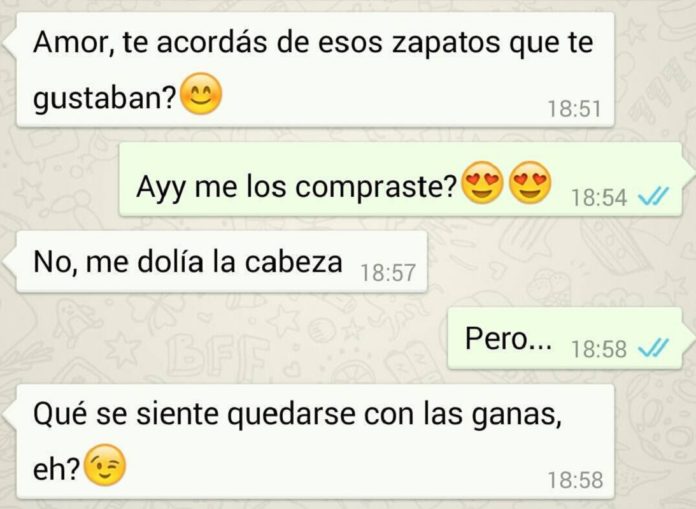Click the 18:51 timestamp

574,109
